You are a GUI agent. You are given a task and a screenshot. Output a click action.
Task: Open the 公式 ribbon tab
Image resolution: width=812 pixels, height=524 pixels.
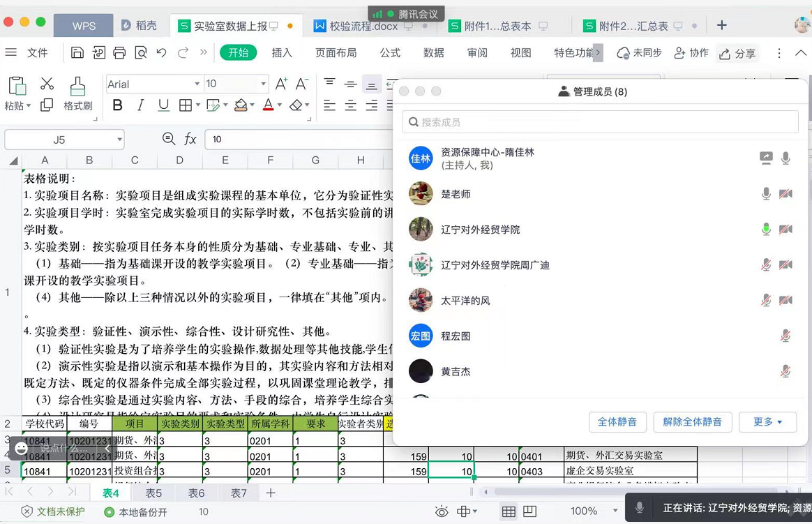[x=390, y=53]
